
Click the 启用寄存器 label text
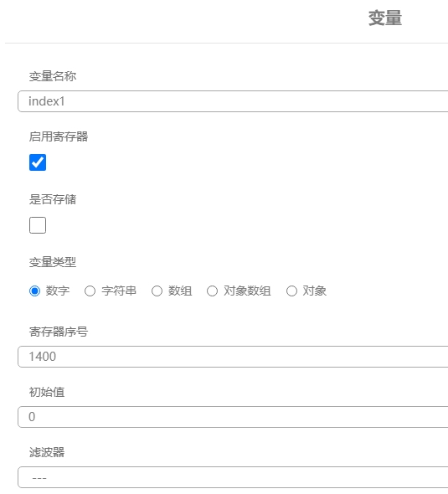pyautogui.click(x=59, y=136)
